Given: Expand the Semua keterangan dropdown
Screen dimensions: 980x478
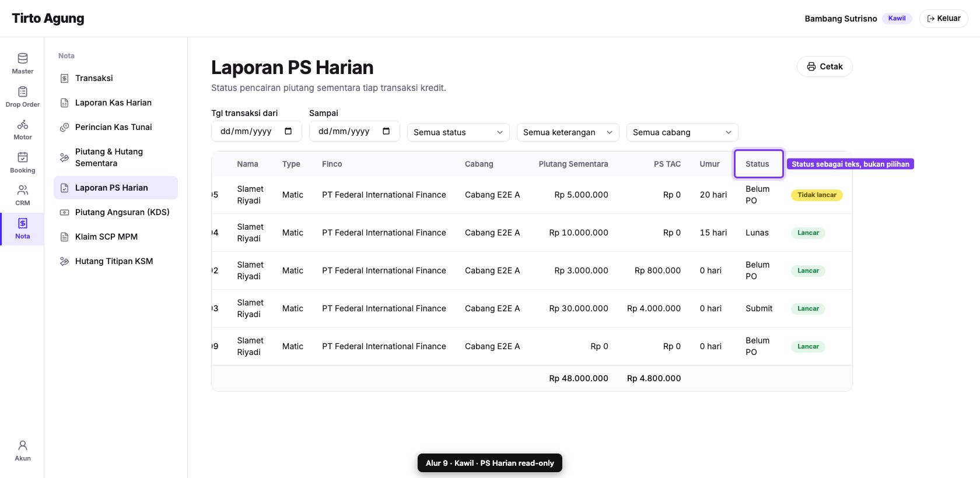Looking at the screenshot, I should point(568,132).
